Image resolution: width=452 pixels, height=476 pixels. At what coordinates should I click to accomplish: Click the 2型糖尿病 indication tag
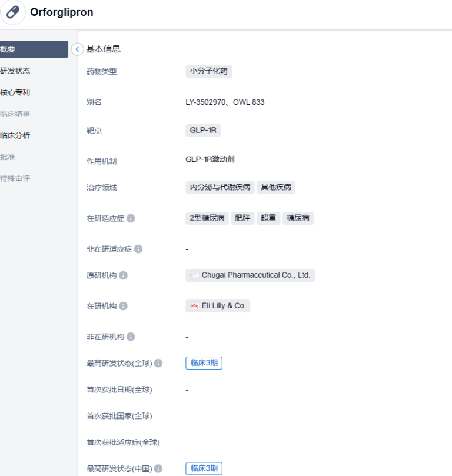tap(207, 218)
